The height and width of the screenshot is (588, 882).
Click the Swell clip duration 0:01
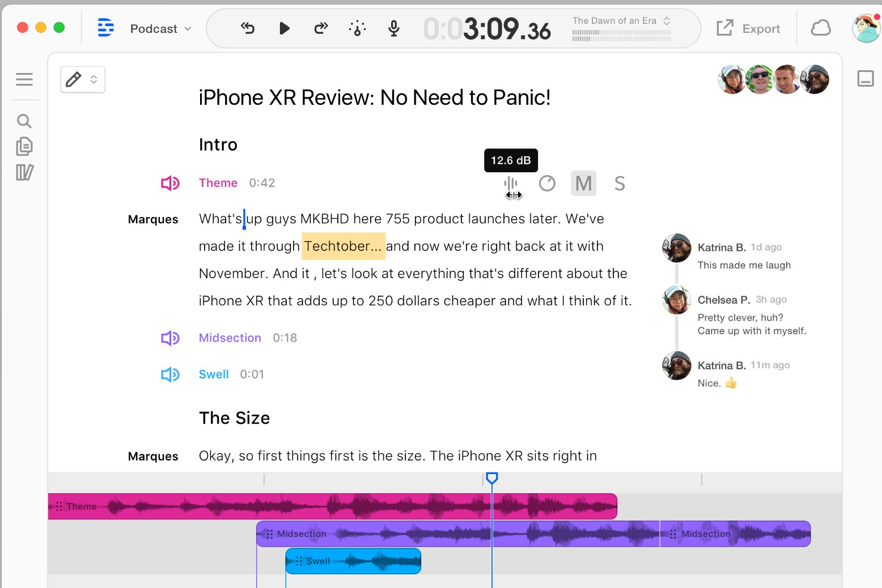tap(252, 374)
